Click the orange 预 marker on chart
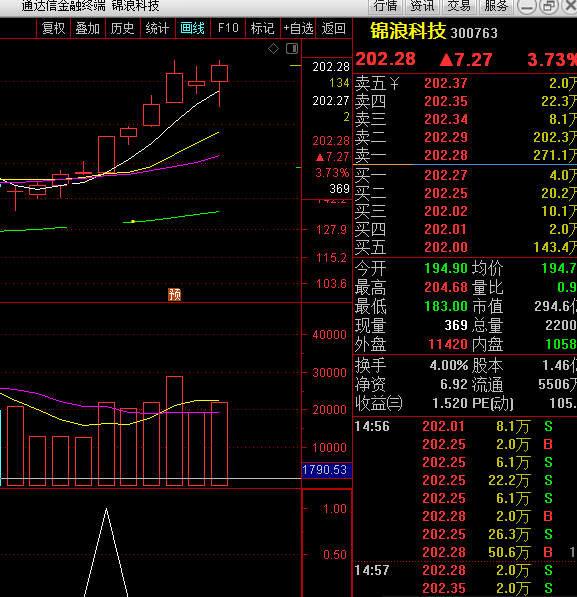Image resolution: width=577 pixels, height=597 pixels. click(174, 294)
